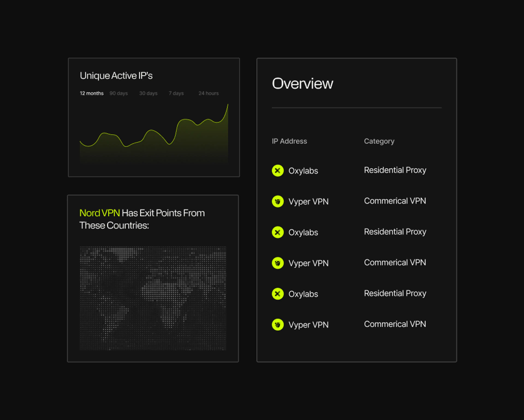This screenshot has height=420, width=524.
Task: Open the first Residential Proxy category entry
Action: click(x=395, y=170)
